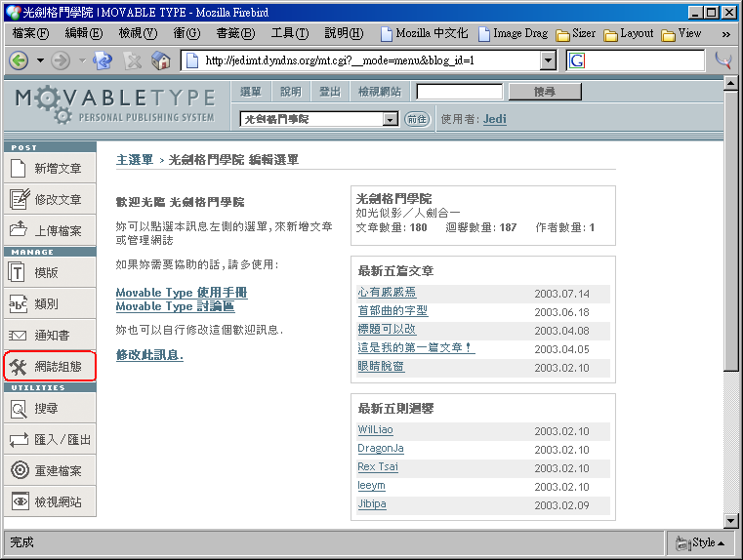Viewport: 743px width, 560px height.
Task: Open 通知書 in the sidebar
Action: [50, 335]
